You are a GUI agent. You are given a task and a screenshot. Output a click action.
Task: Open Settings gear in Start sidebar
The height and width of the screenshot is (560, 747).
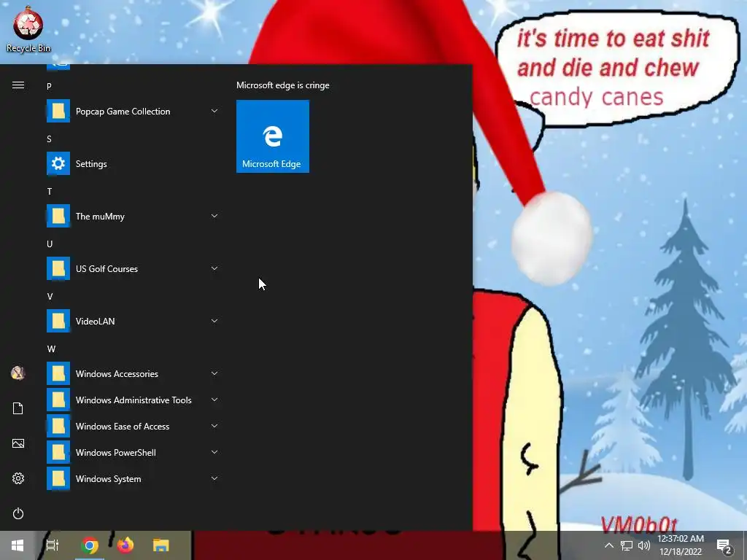click(18, 478)
